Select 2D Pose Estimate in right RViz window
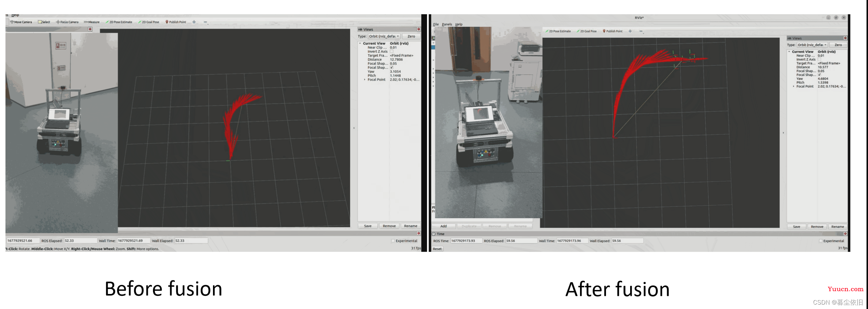The image size is (868, 309). (x=558, y=31)
